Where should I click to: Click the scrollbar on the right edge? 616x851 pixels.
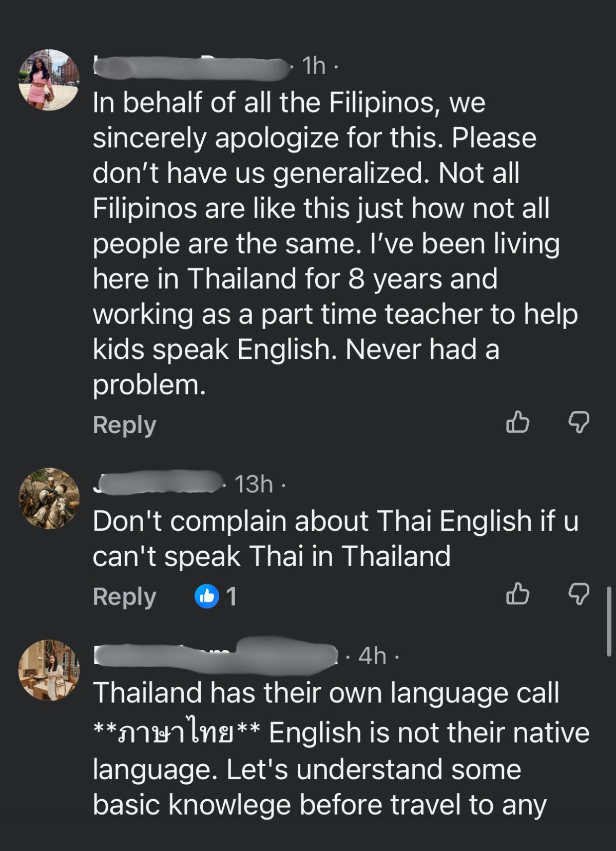(x=609, y=621)
